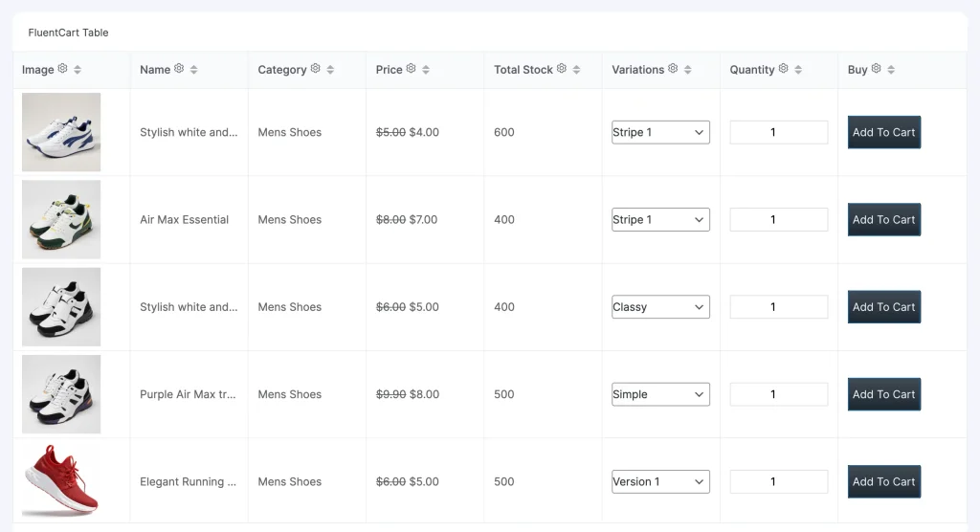This screenshot has height=532, width=980.
Task: Open Air Max Essential green sneaker thumbnail
Action: point(61,219)
